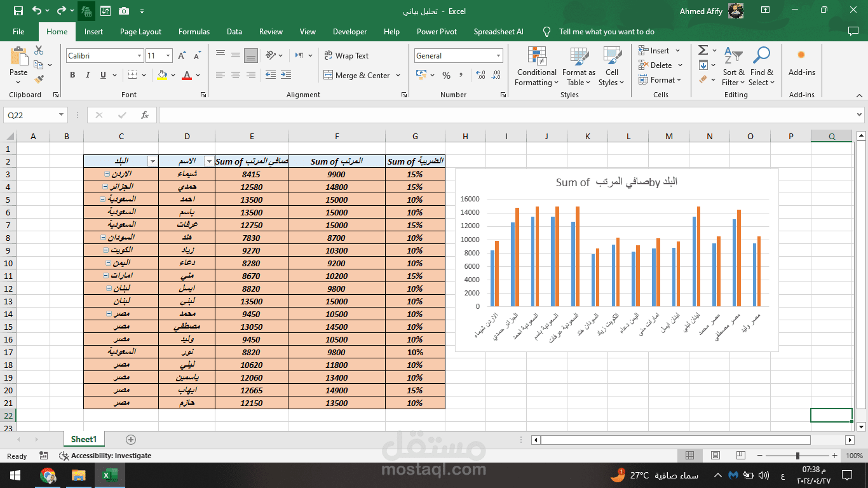Select the Camera tool in Quick Access Toolbar
Image resolution: width=868 pixels, height=488 pixels.
point(123,11)
